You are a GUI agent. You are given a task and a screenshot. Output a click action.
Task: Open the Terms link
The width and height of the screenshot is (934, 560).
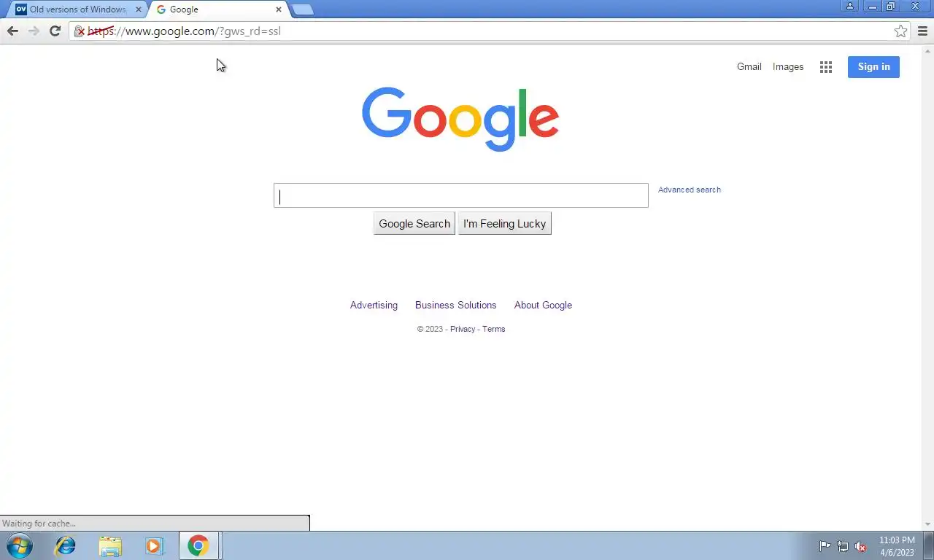(x=494, y=330)
